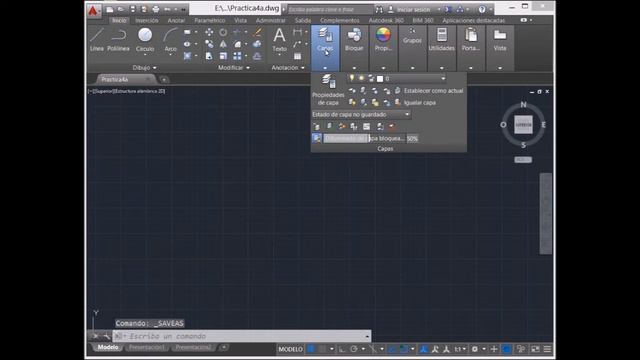Expand the Arco options arrow
Image resolution: width=640 pixels, height=360 pixels.
click(171, 55)
